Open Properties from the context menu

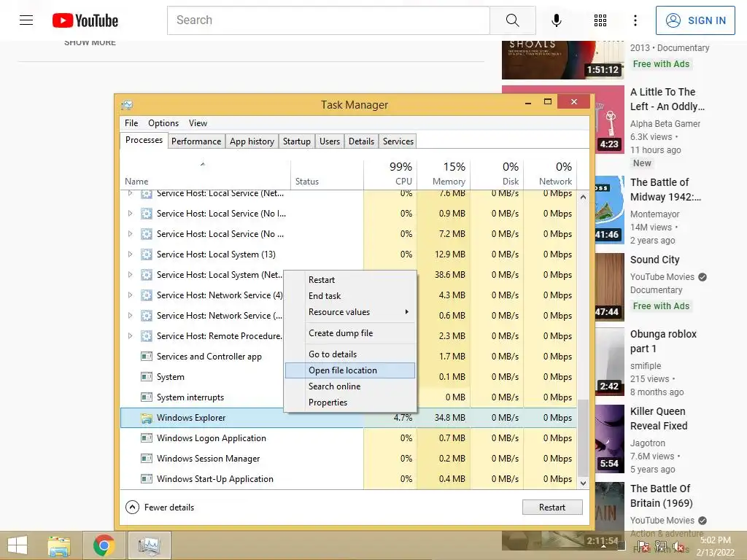[x=350, y=402]
